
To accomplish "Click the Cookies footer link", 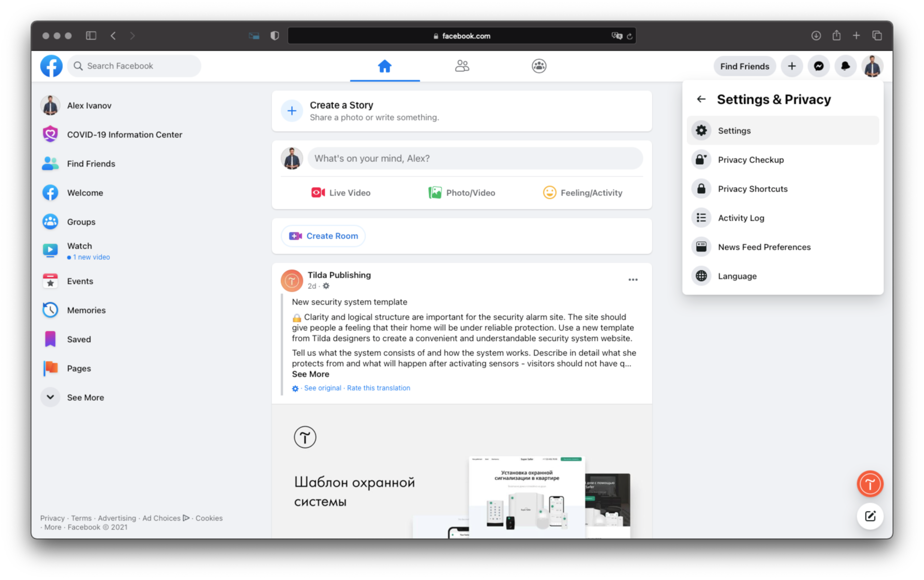I will coord(209,518).
